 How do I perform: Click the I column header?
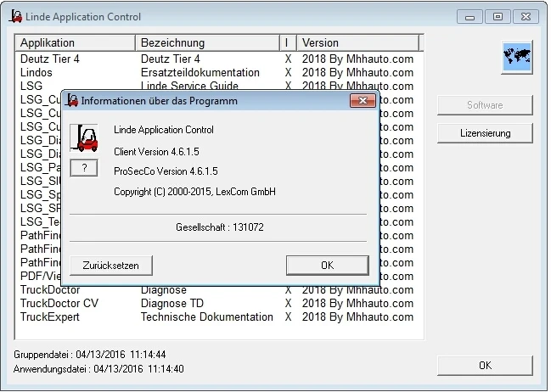pos(289,43)
